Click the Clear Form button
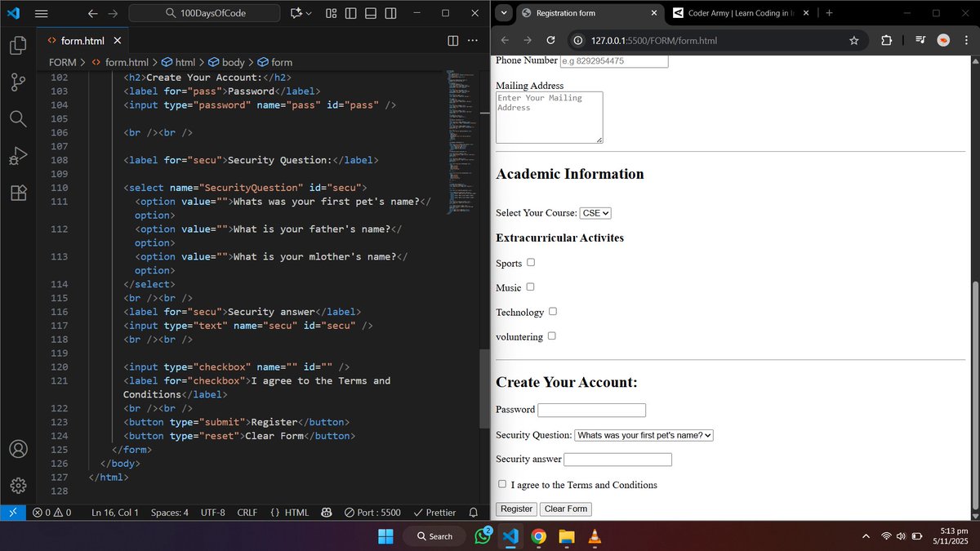 point(566,509)
